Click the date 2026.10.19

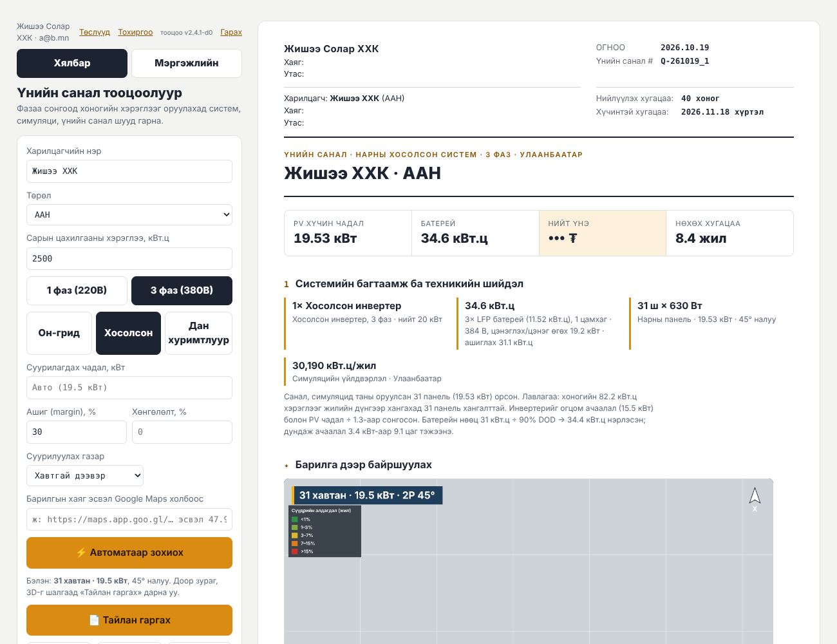(684, 48)
